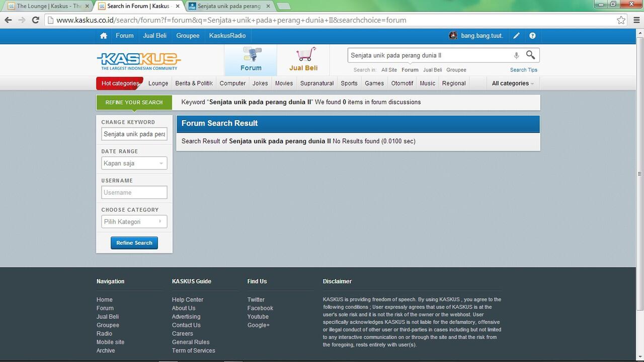Open the Facebook footer link

click(x=260, y=308)
